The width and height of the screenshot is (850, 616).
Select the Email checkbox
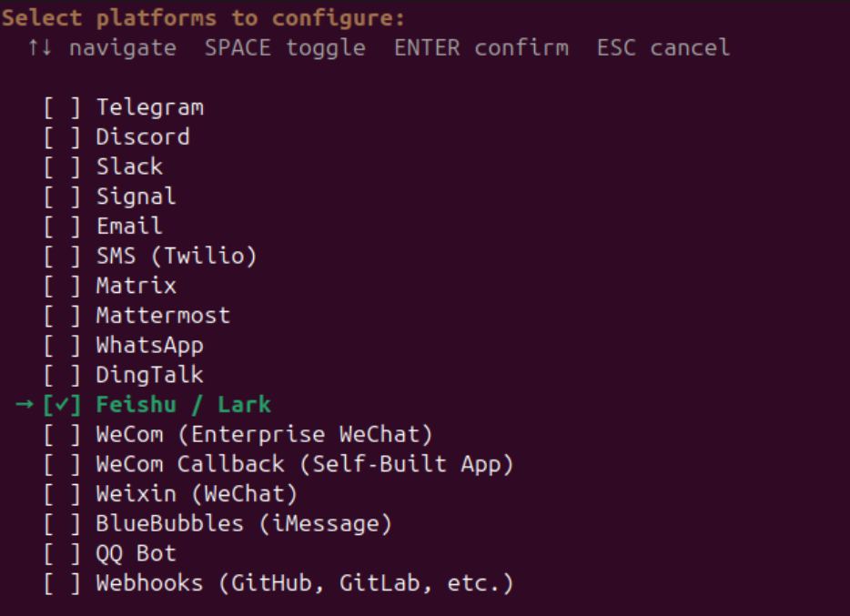click(62, 227)
